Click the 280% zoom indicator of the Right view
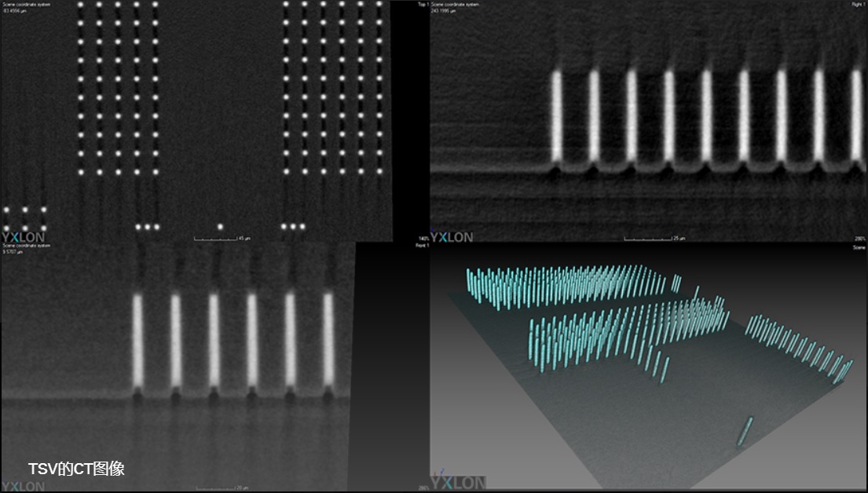 click(x=858, y=237)
